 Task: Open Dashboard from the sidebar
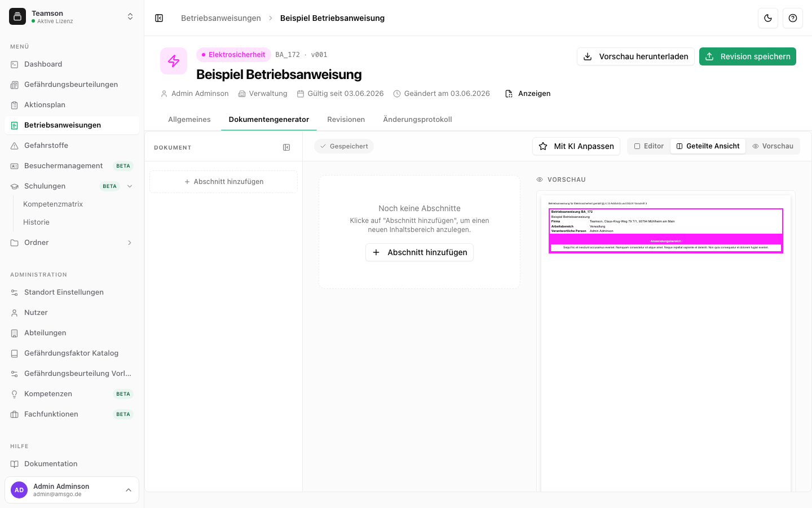click(72, 64)
